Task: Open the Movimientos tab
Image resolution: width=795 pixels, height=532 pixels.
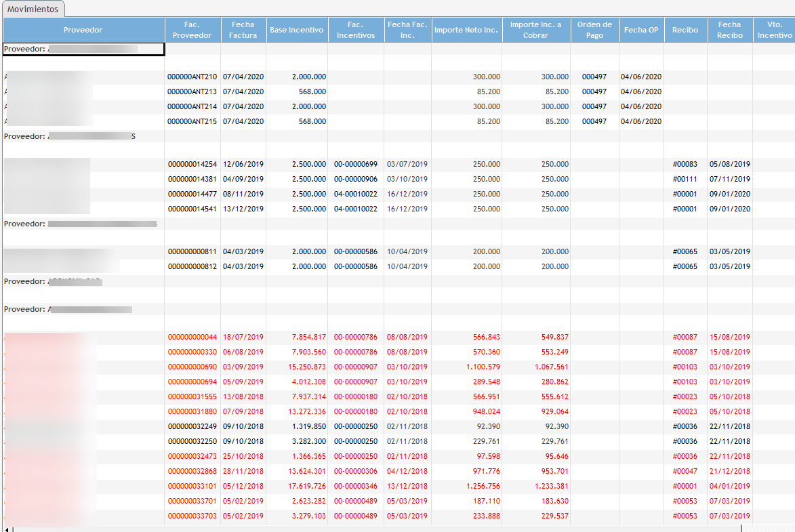Action: [x=33, y=9]
